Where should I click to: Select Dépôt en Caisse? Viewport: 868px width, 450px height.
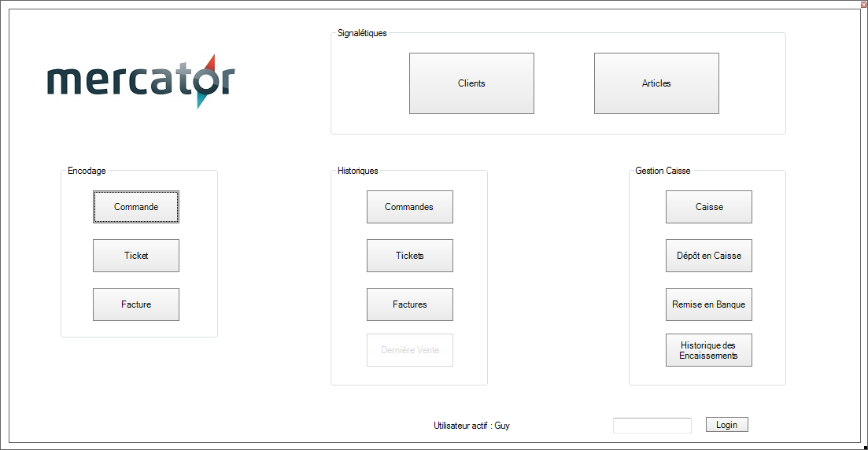pyautogui.click(x=708, y=256)
